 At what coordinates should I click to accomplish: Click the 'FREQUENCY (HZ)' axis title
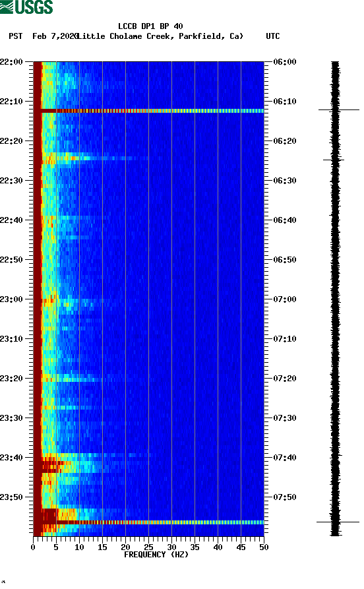156,555
